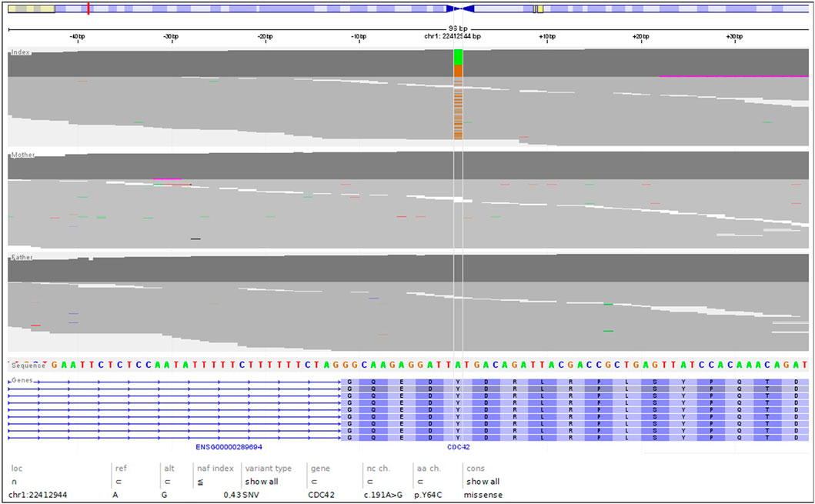Click the -40 bp ruler tick label
Screen dimensions: 815x504
click(x=78, y=36)
